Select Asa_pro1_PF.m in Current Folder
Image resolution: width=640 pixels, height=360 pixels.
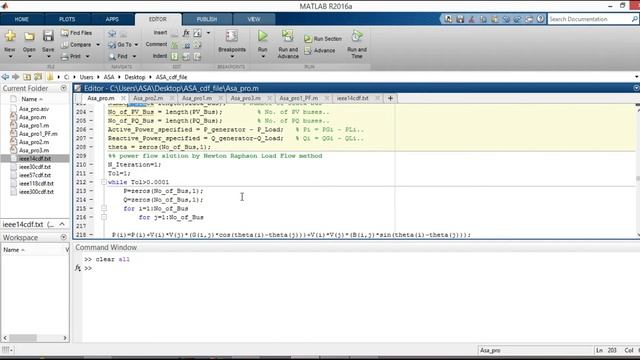coord(38,133)
